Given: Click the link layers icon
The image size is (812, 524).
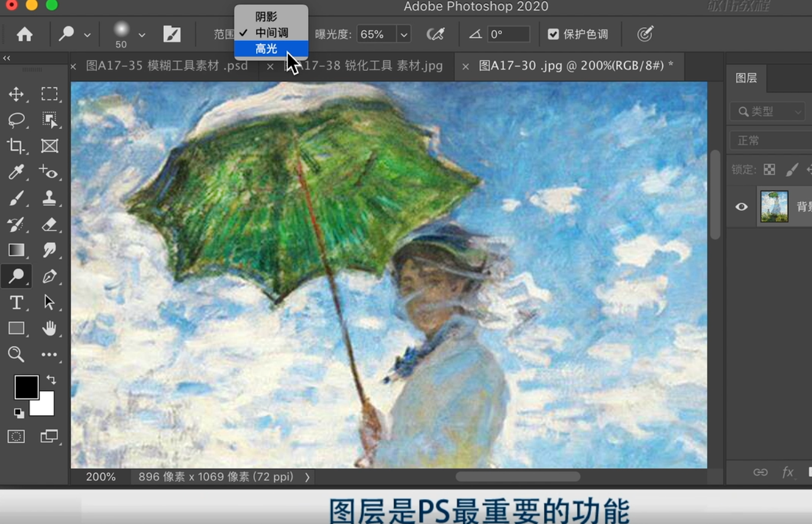Looking at the screenshot, I should coord(761,472).
